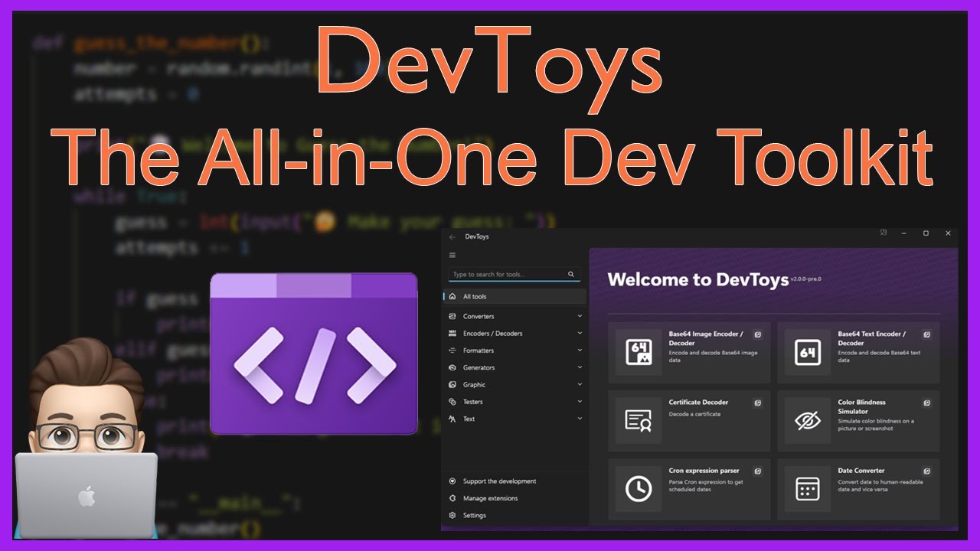Click the Encoders / Decoders category icon

[452, 334]
